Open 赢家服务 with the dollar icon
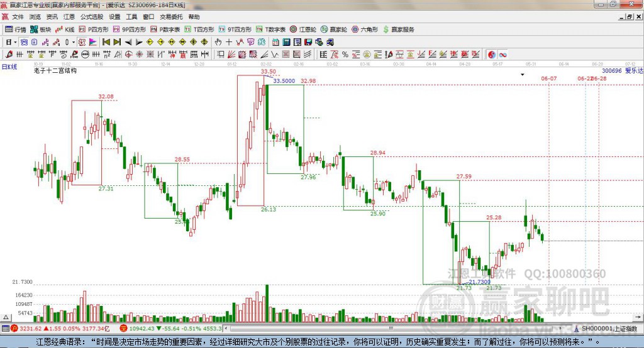The height and width of the screenshot is (348, 644). click(399, 30)
